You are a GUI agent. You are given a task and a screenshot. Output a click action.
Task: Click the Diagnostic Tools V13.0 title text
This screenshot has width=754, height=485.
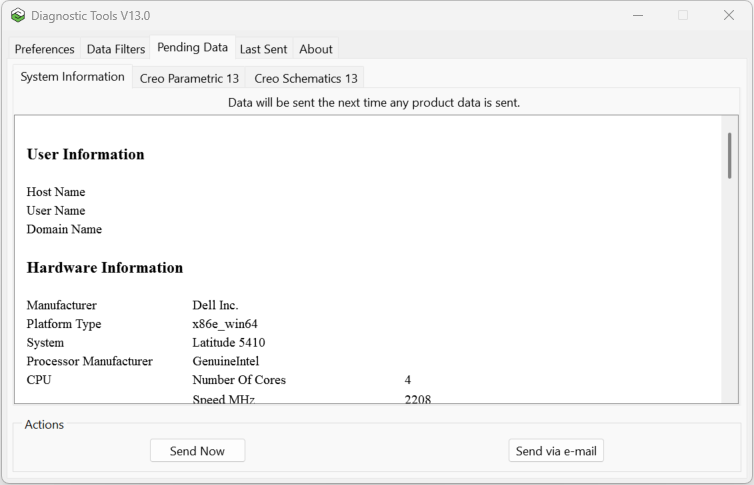point(90,15)
